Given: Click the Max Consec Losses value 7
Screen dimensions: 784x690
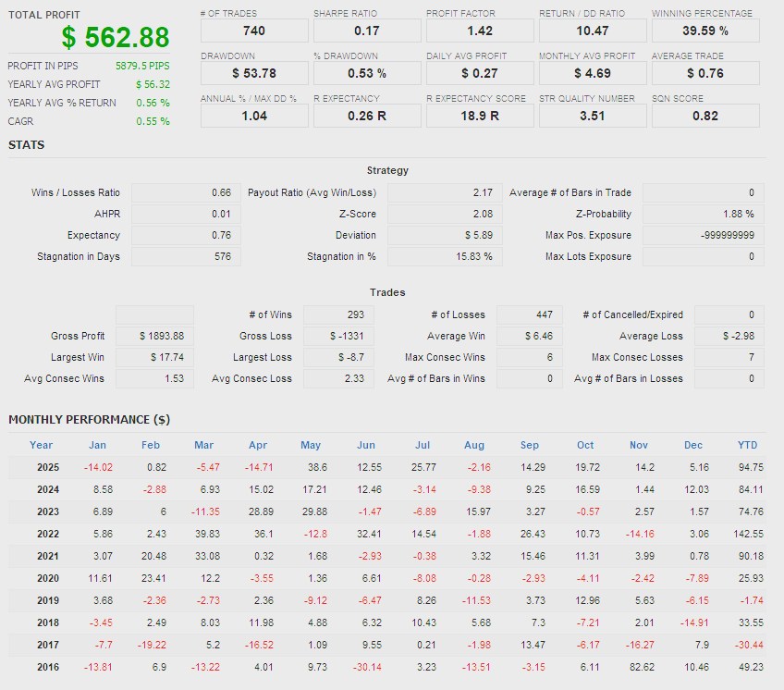Looking at the screenshot, I should 729,357.
